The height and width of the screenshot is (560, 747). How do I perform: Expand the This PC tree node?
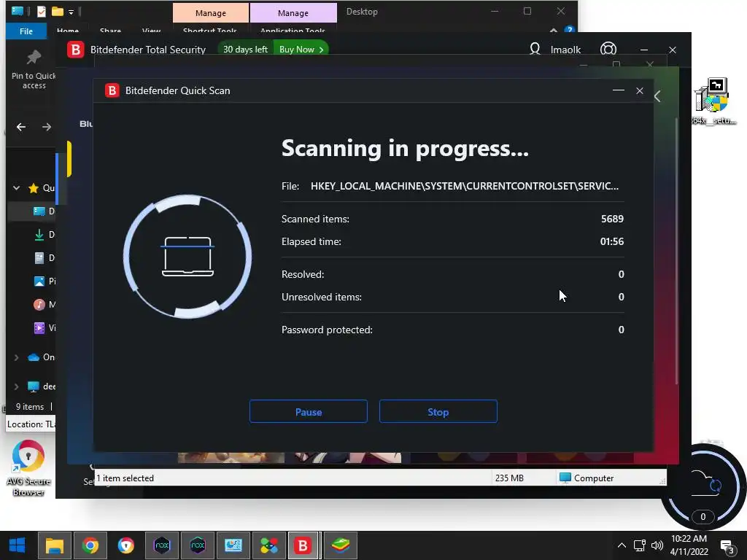pyautogui.click(x=17, y=386)
